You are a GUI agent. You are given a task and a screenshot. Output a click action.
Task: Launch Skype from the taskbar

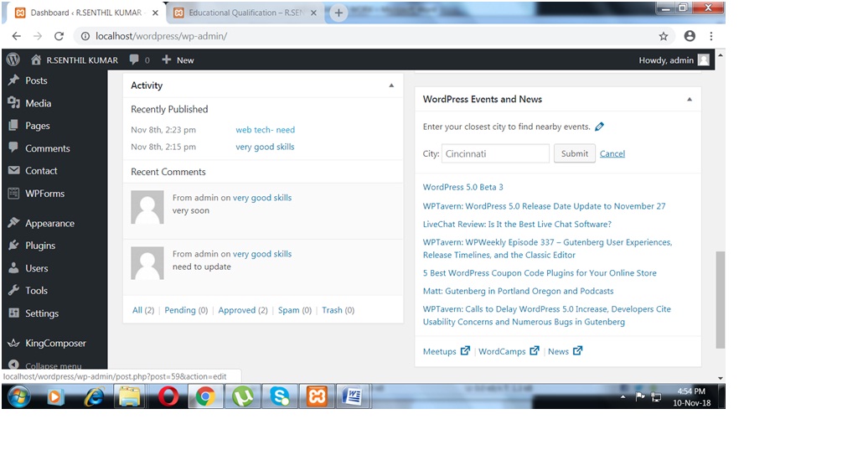(x=280, y=396)
